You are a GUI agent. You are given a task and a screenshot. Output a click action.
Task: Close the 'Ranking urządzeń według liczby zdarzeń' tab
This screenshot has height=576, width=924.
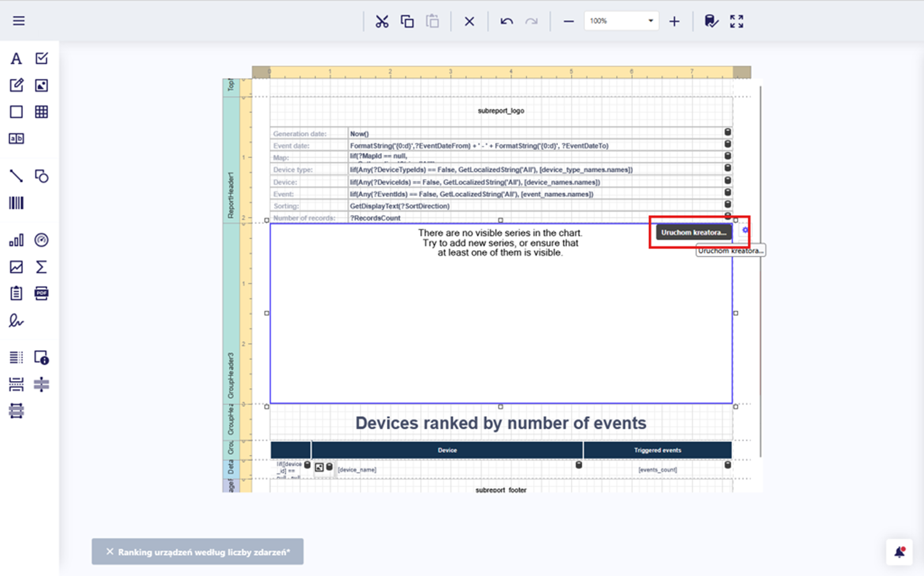pyautogui.click(x=110, y=552)
